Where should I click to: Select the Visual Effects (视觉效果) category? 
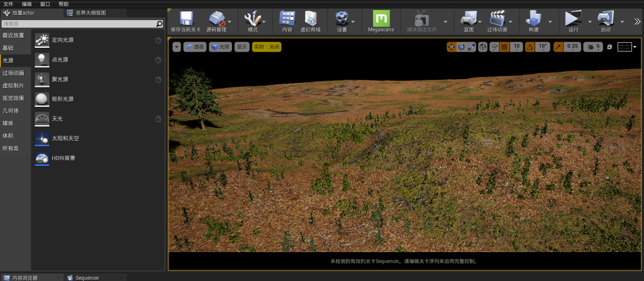point(13,98)
